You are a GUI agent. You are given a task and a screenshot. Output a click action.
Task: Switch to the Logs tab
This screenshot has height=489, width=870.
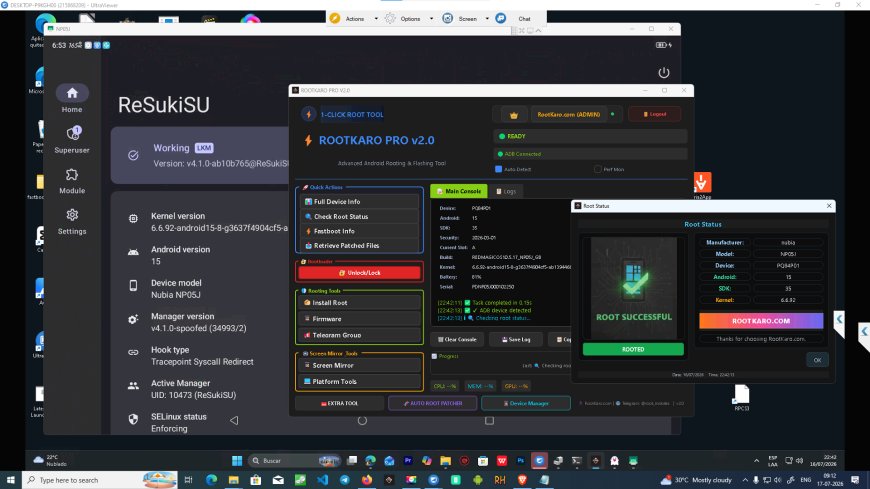[x=505, y=191]
